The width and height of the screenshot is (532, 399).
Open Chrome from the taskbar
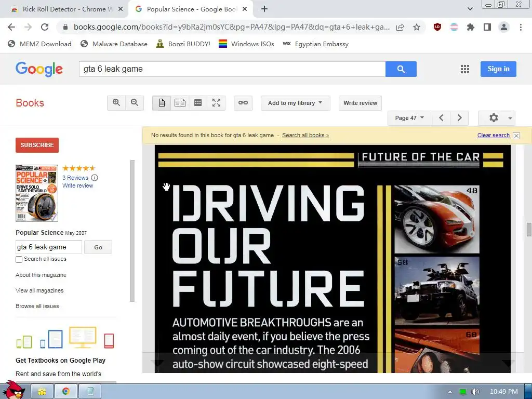[66, 391]
